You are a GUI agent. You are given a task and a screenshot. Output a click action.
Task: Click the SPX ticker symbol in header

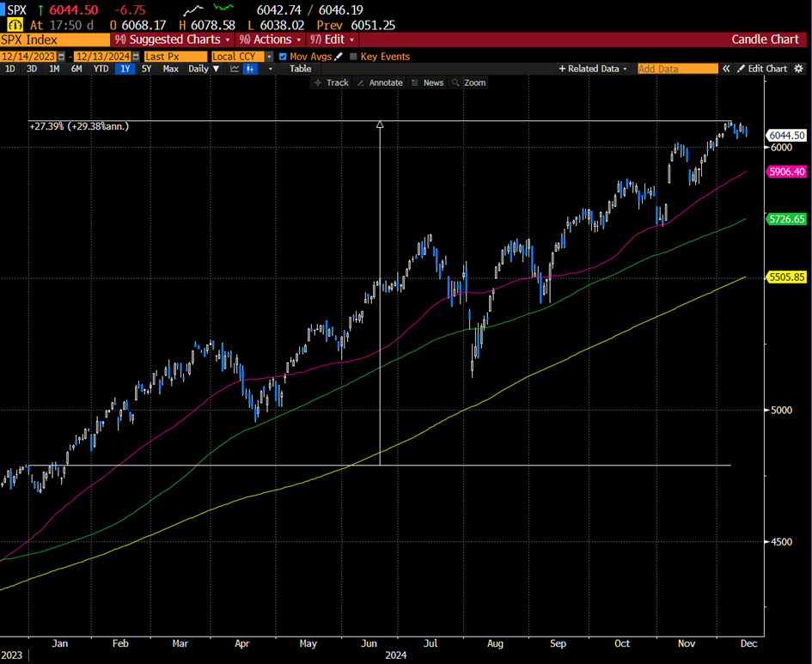click(16, 9)
